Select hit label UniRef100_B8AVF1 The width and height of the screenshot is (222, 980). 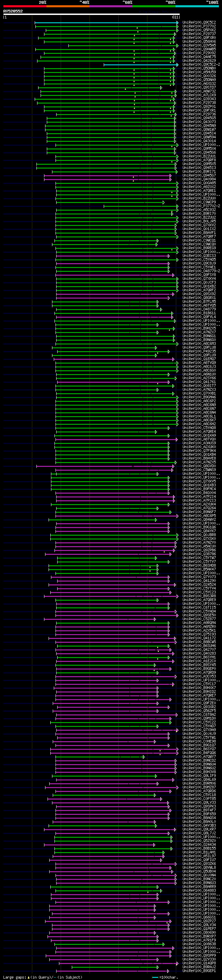pyautogui.click(x=199, y=233)
